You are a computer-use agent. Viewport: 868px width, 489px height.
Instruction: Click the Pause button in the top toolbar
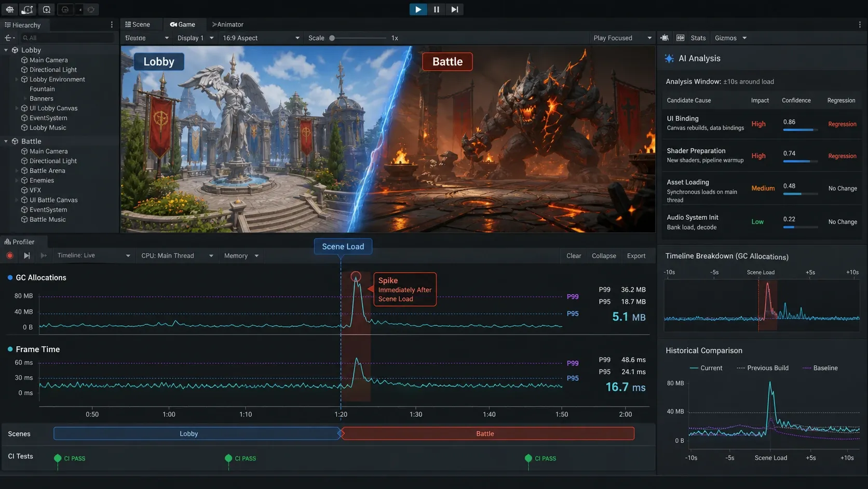pyautogui.click(x=436, y=9)
